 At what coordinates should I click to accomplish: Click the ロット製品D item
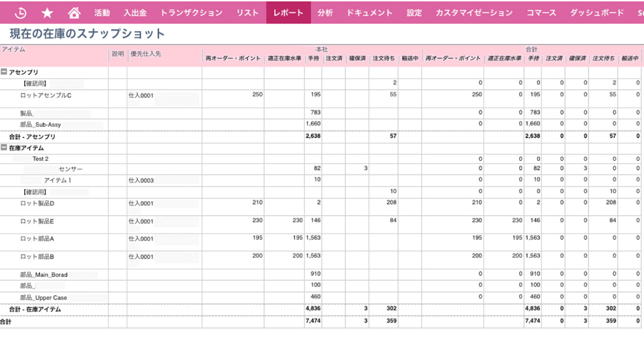click(x=37, y=203)
